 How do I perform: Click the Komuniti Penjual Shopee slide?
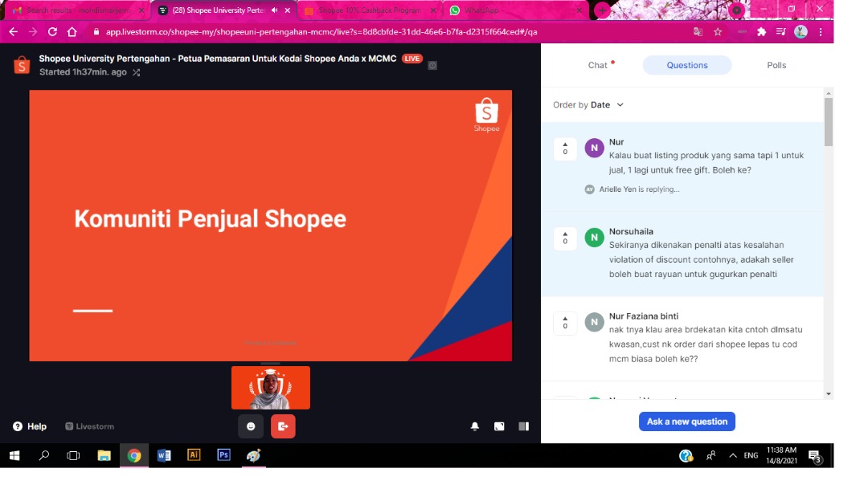coord(271,226)
